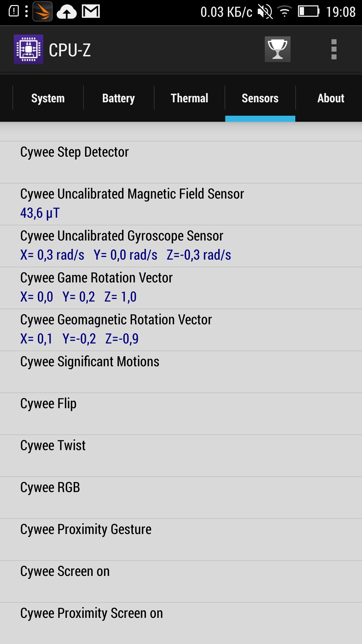Image resolution: width=362 pixels, height=644 pixels.
Task: Select the Sensors tab
Action: 260,98
